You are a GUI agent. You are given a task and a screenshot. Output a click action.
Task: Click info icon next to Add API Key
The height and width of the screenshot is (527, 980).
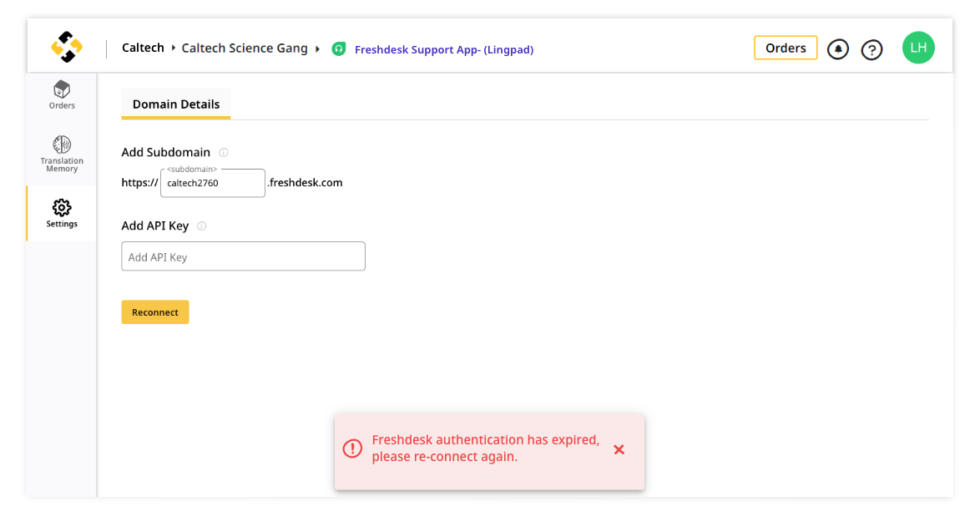[201, 226]
